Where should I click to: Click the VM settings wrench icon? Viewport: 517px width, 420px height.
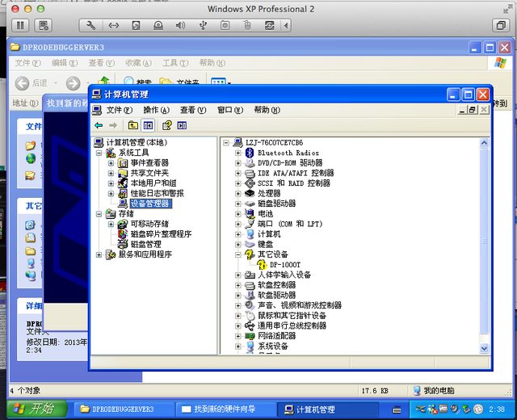point(91,26)
